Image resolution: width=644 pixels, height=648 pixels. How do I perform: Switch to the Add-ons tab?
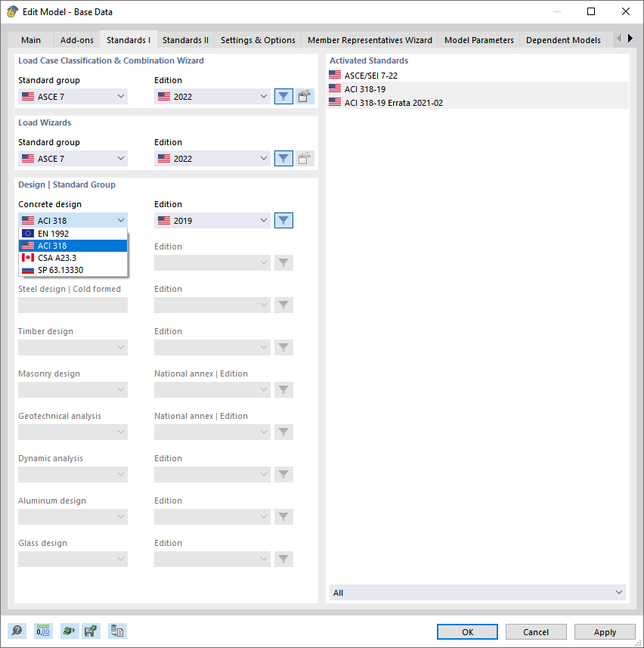pyautogui.click(x=77, y=40)
